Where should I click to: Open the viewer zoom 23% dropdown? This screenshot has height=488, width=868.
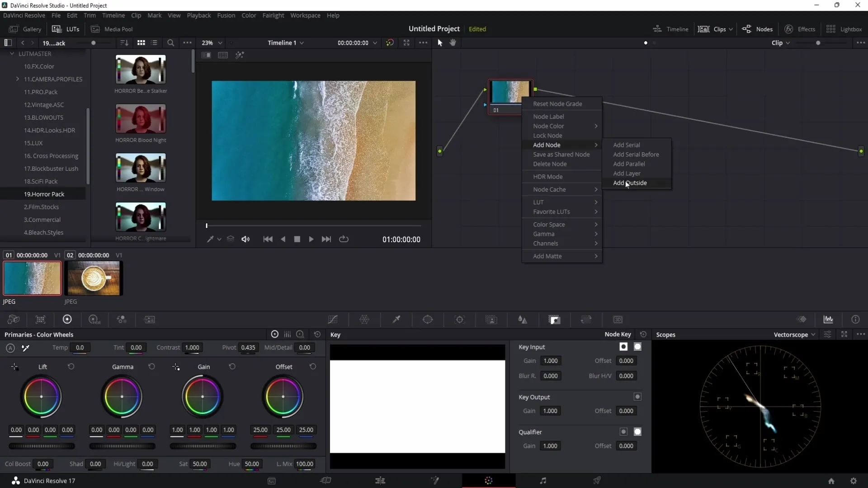pyautogui.click(x=212, y=42)
